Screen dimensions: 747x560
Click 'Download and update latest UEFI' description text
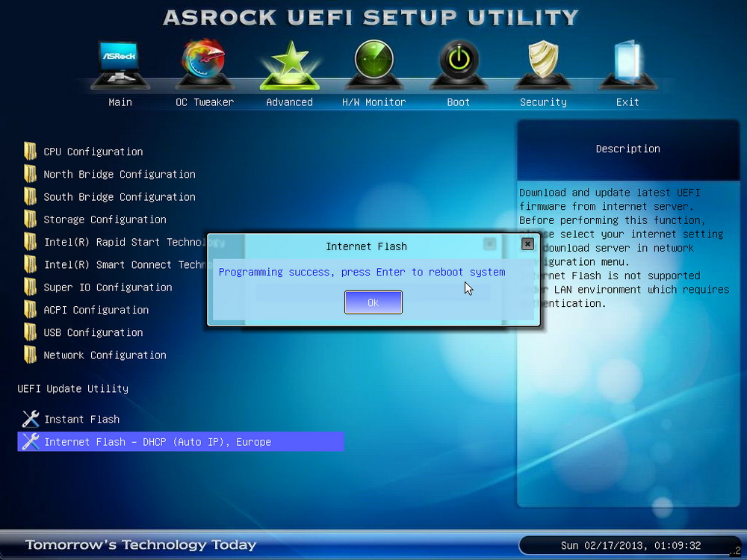coord(610,193)
